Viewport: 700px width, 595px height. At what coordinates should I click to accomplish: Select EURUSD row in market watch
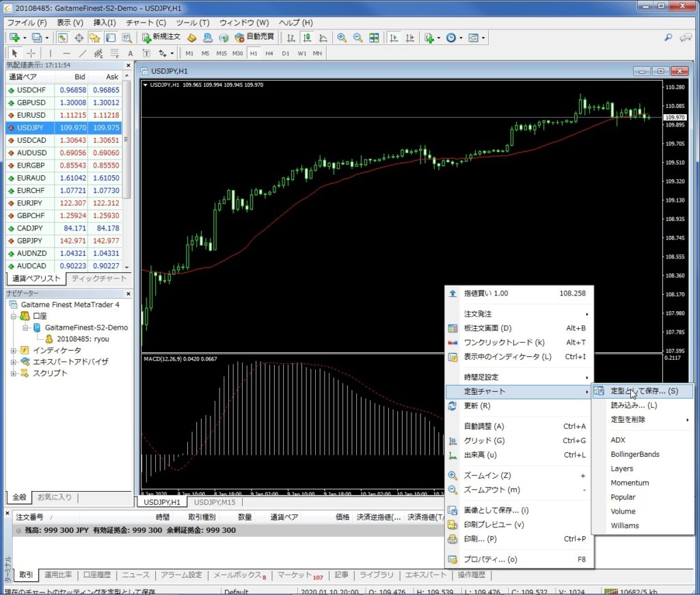(x=64, y=115)
